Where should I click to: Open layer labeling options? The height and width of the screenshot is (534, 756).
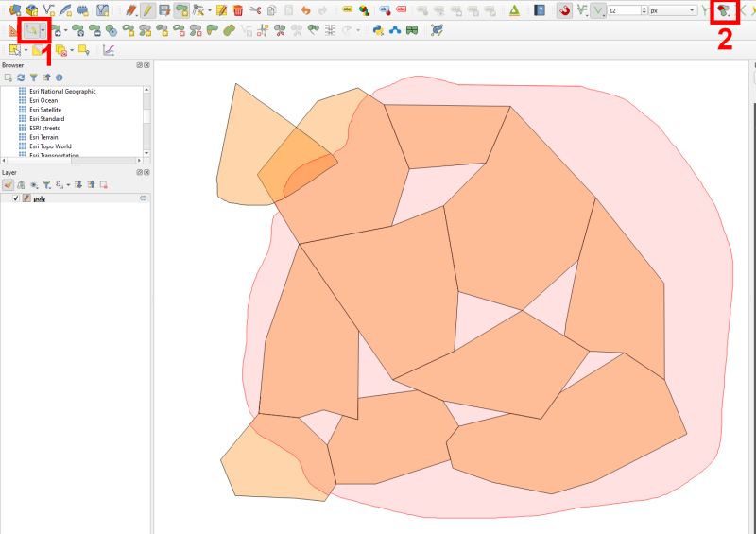coord(347,9)
